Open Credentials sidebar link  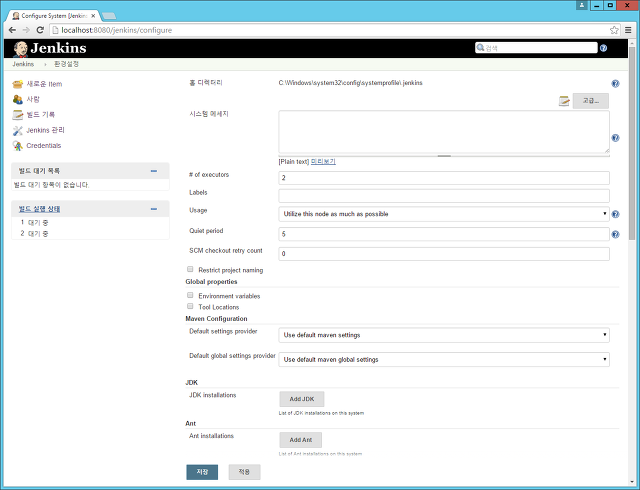point(44,146)
